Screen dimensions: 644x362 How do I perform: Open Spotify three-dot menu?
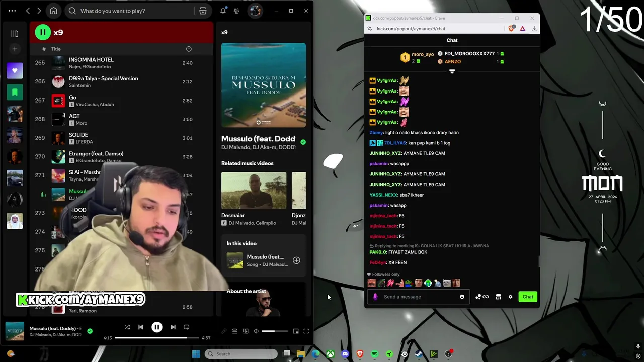coord(12,11)
